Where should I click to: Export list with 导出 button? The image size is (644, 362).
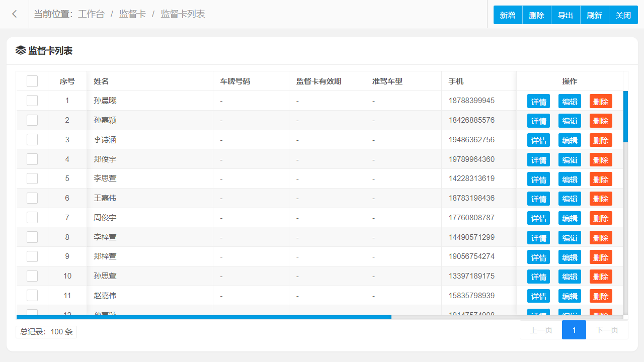click(x=566, y=15)
